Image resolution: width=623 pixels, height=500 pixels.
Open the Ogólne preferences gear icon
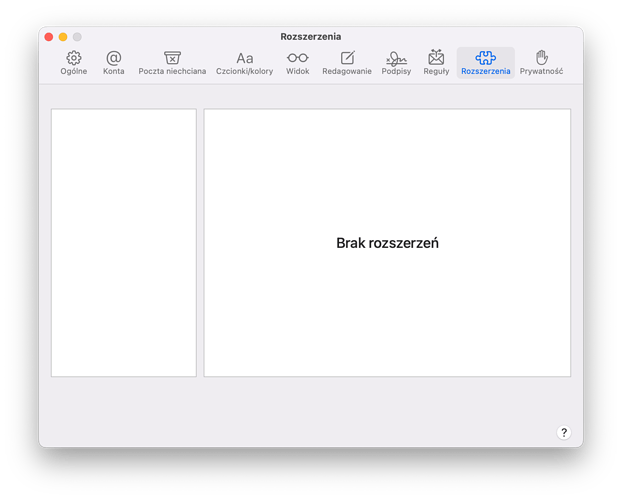[x=74, y=63]
